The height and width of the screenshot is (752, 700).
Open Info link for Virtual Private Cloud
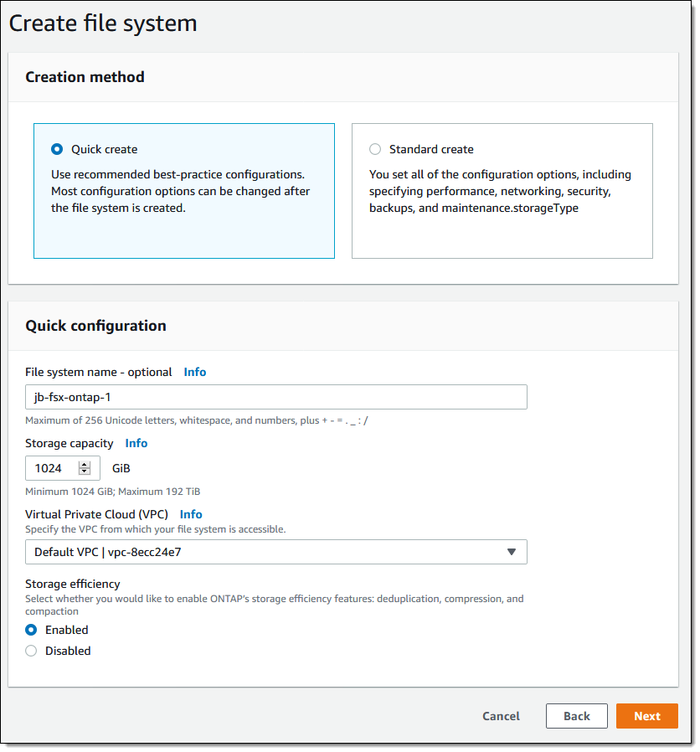pyautogui.click(x=191, y=514)
